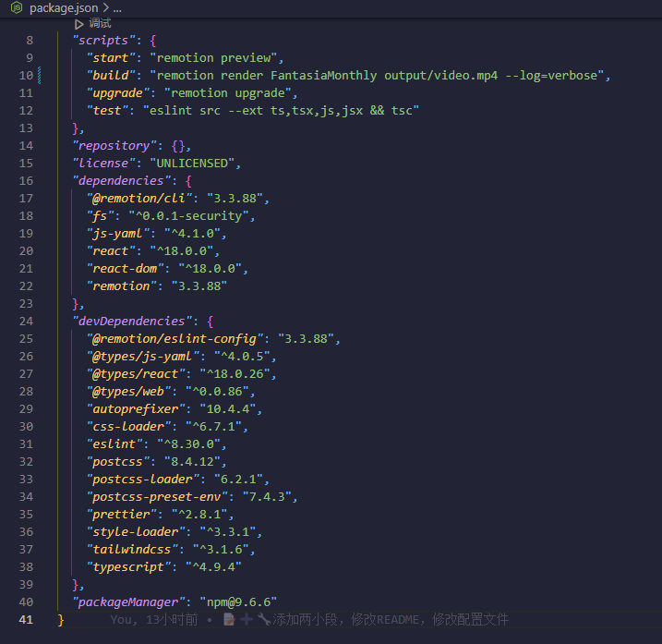Image resolution: width=662 pixels, height=644 pixels.
Task: Click the package.json file icon in breadcrumb
Action: pyautogui.click(x=17, y=7)
